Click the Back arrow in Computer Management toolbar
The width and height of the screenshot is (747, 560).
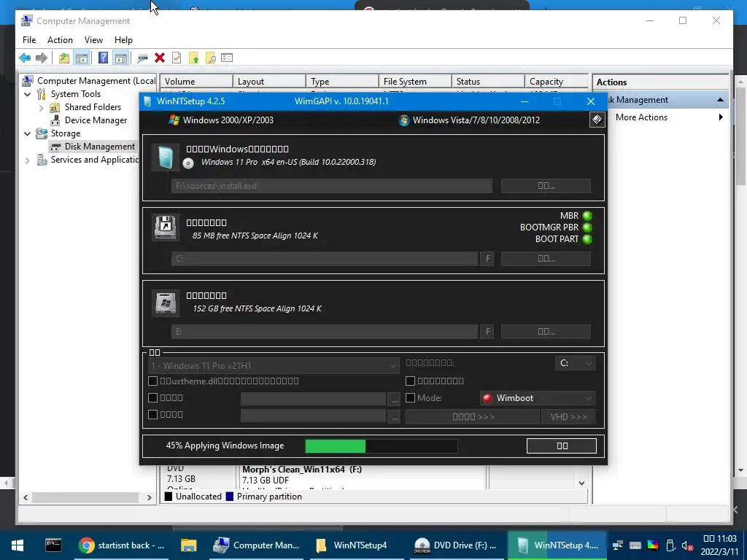click(25, 58)
